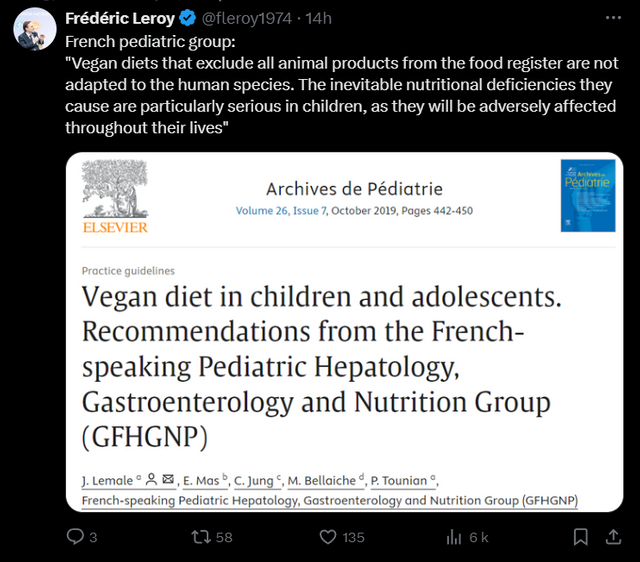The width and height of the screenshot is (640, 562).
Task: Click the envelope icon beside J. Lemale
Action: pyautogui.click(x=168, y=479)
